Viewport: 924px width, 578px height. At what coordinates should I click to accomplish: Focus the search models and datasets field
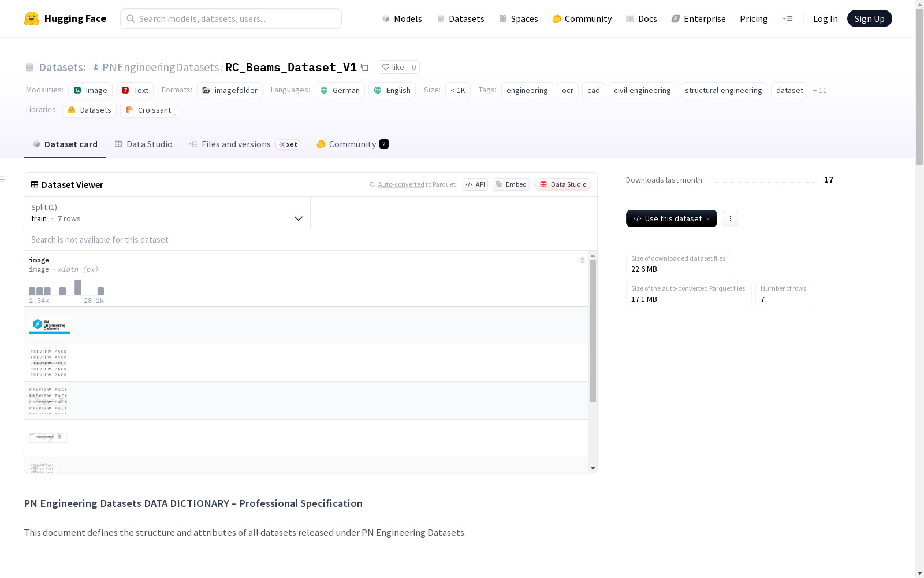click(x=231, y=18)
